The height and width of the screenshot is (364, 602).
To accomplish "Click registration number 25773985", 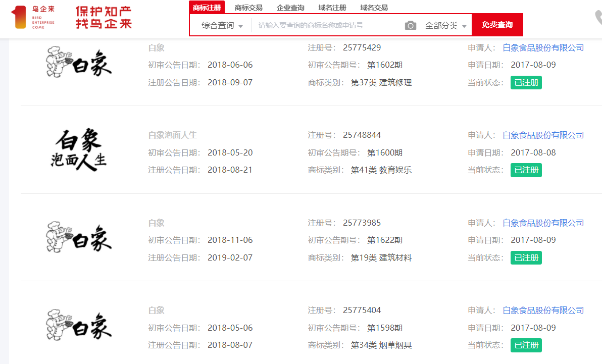I will [362, 223].
